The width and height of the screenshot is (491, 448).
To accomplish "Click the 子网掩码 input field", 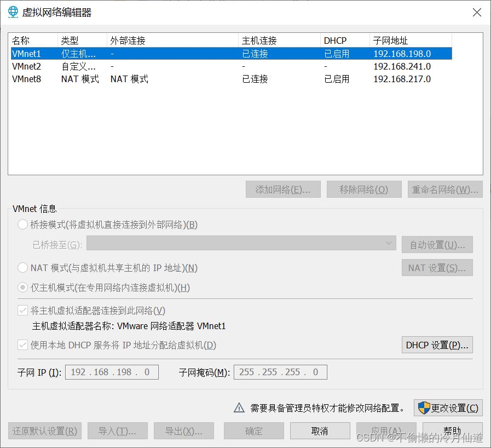I will (x=280, y=372).
